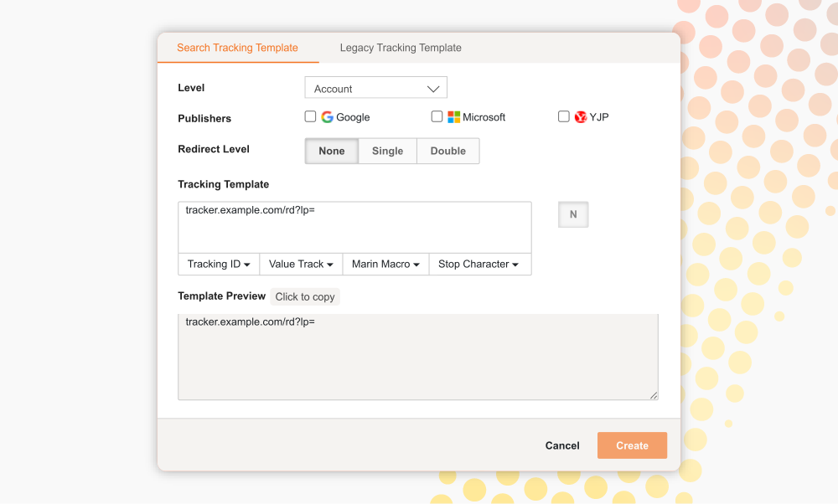Select None redirect level
Screen dimensions: 838x504
tap(331, 151)
